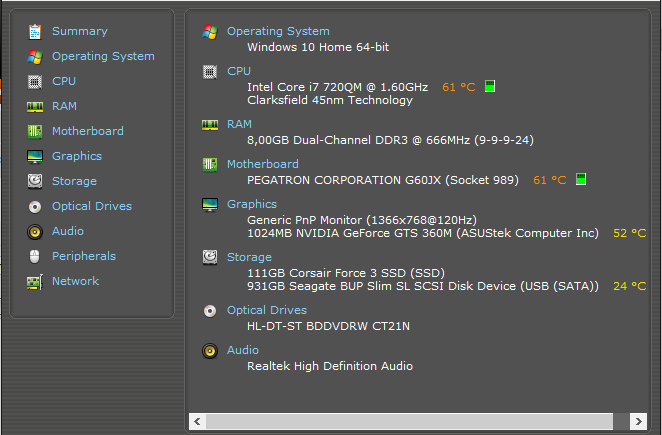Screen dimensions: 662x435
Task: Click the Graphics heading link in main panel
Action: coord(252,204)
